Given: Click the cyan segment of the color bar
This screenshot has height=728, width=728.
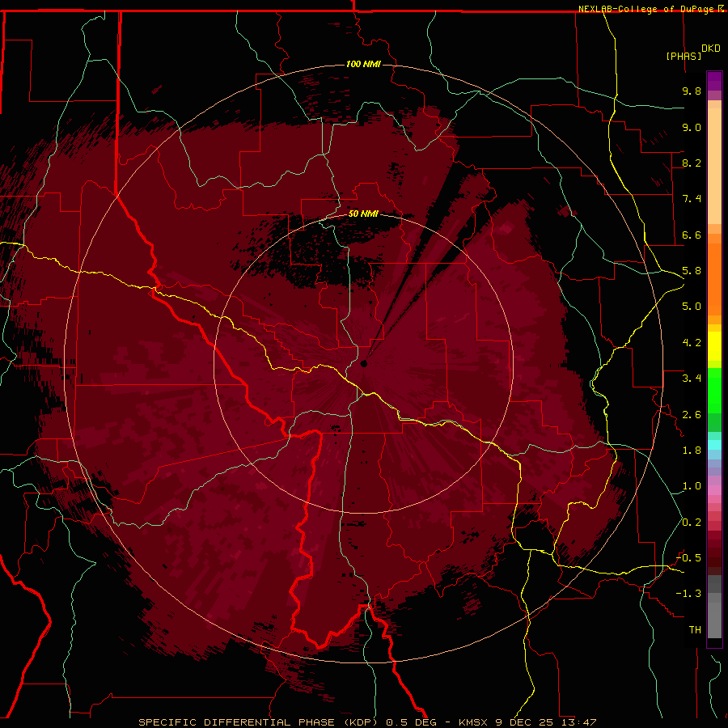Looking at the screenshot, I should click(714, 445).
